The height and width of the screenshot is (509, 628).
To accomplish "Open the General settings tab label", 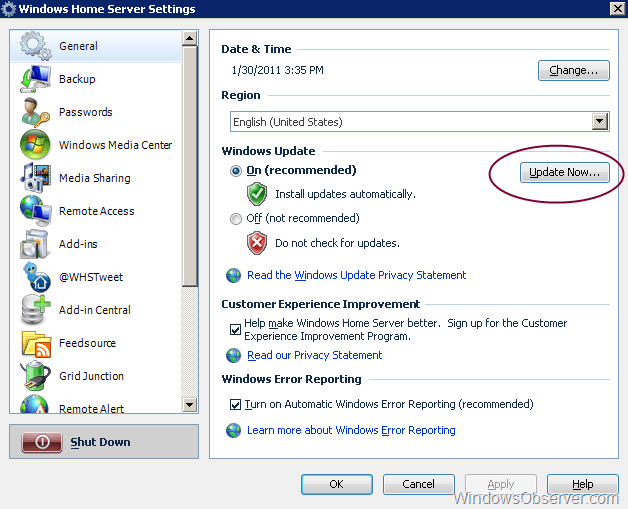I will (78, 46).
